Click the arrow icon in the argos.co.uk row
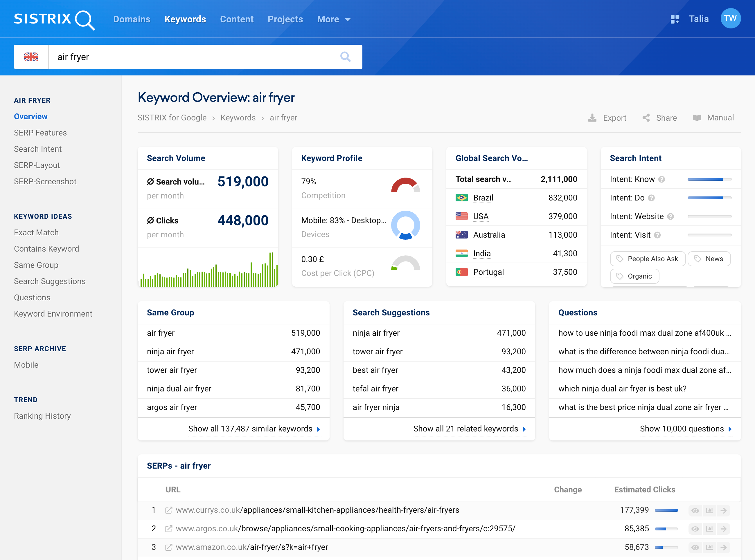This screenshot has width=755, height=560. click(x=723, y=529)
